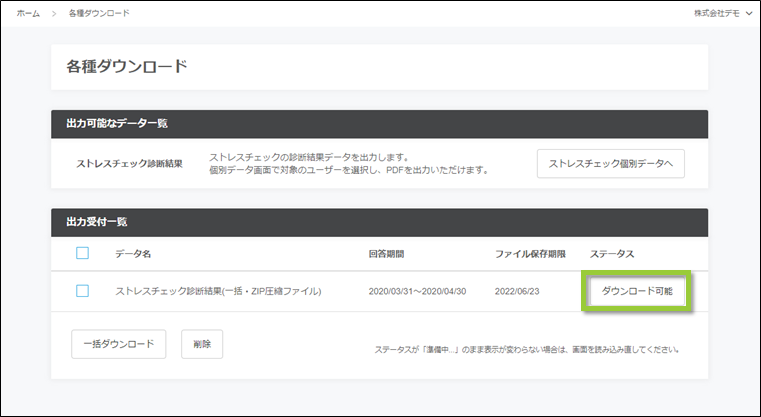Select the ストレスチェック診断結果(一括・ZIP圧縮ファイル) row name
761x417 pixels.
(x=218, y=291)
